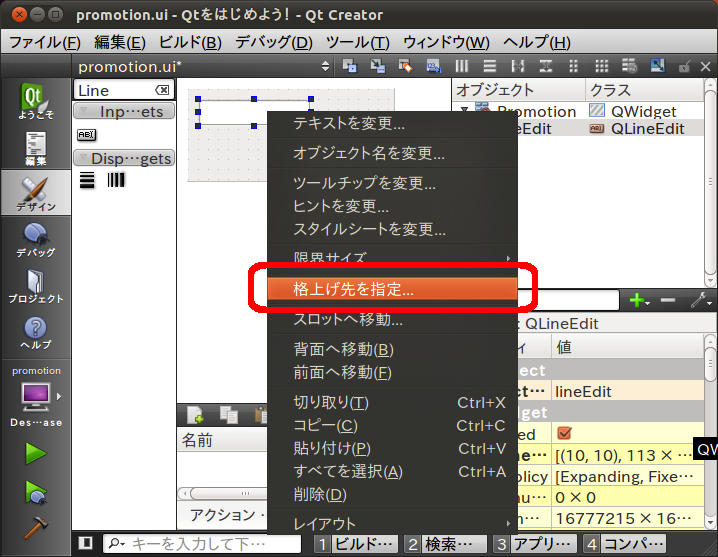The width and height of the screenshot is (718, 557).
Task: Select the Design (デザイン) mode
Action: tap(35, 195)
